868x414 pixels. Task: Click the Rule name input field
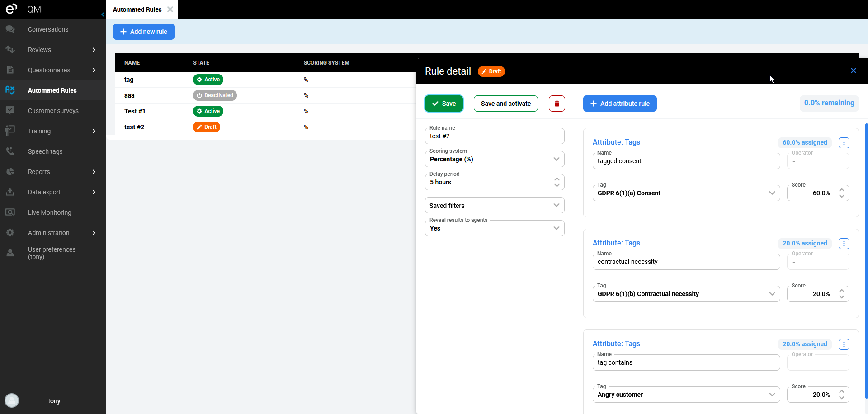[495, 136]
